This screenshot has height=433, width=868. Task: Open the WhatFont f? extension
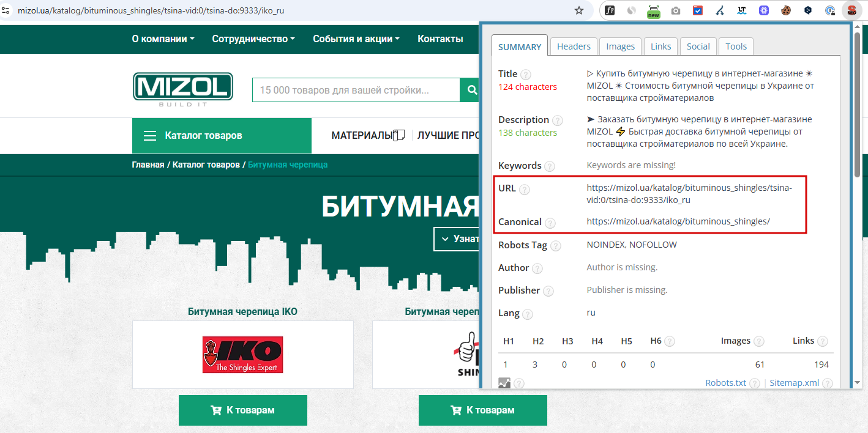coord(610,10)
